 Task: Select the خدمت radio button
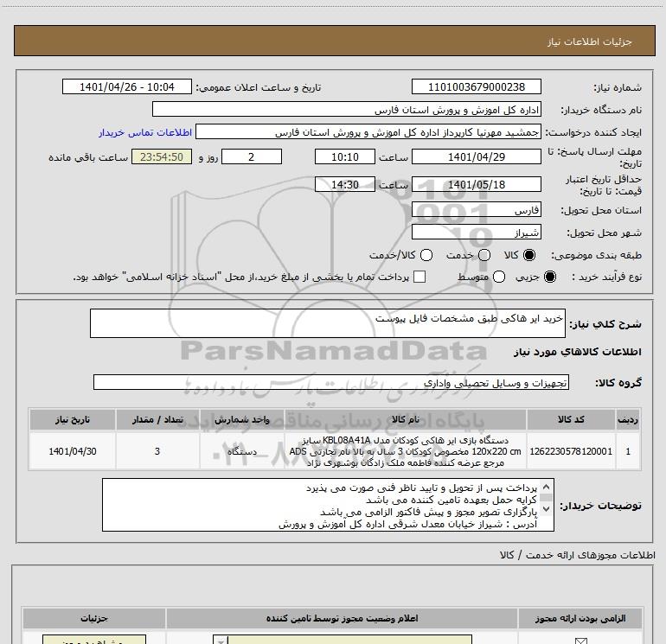[484, 255]
